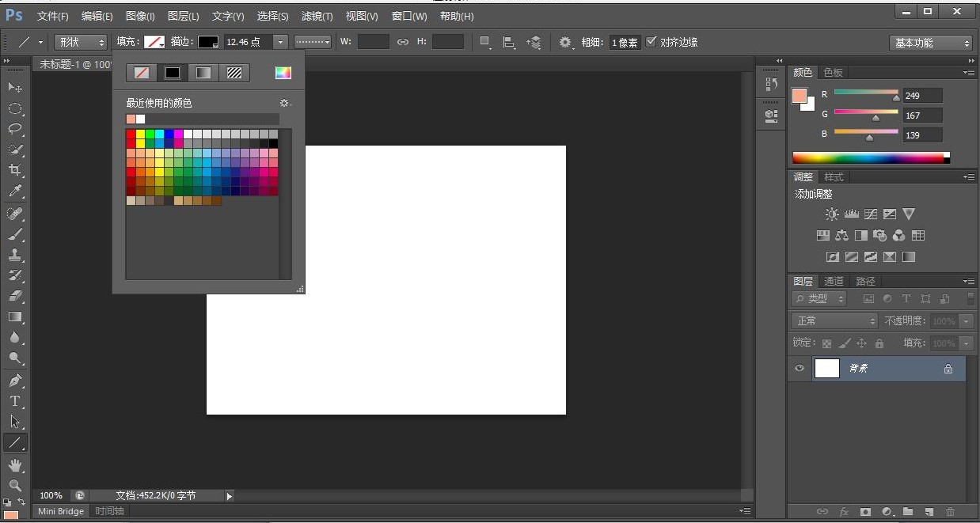Set fill type to solid color
The image size is (980, 523).
[x=173, y=73]
